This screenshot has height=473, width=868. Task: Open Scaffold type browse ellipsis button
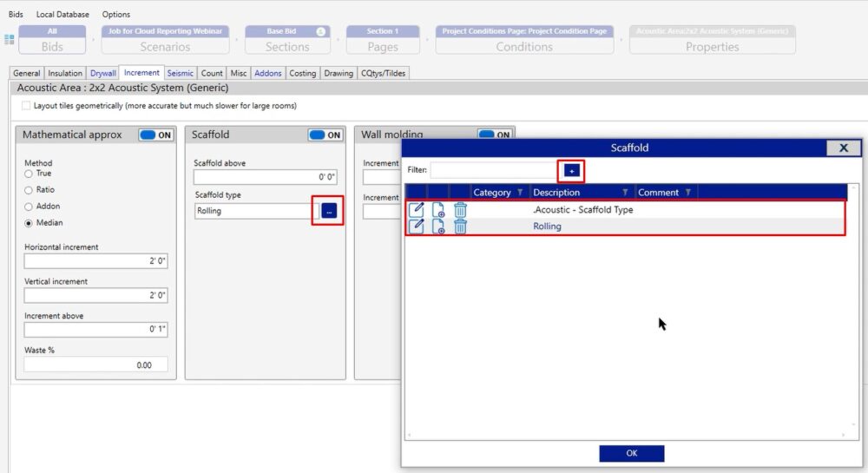click(329, 211)
